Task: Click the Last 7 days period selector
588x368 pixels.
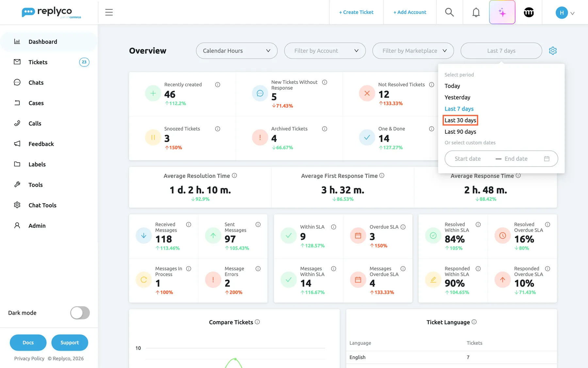Action: click(501, 51)
